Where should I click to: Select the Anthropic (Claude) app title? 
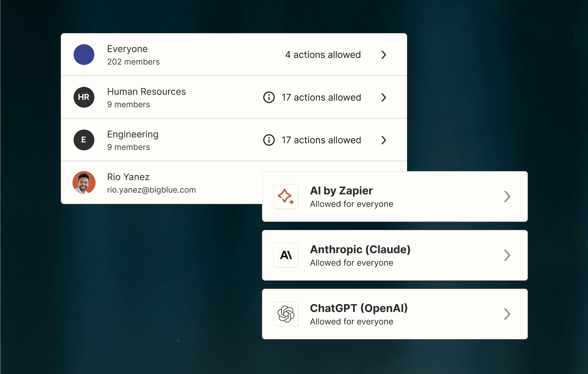(360, 249)
